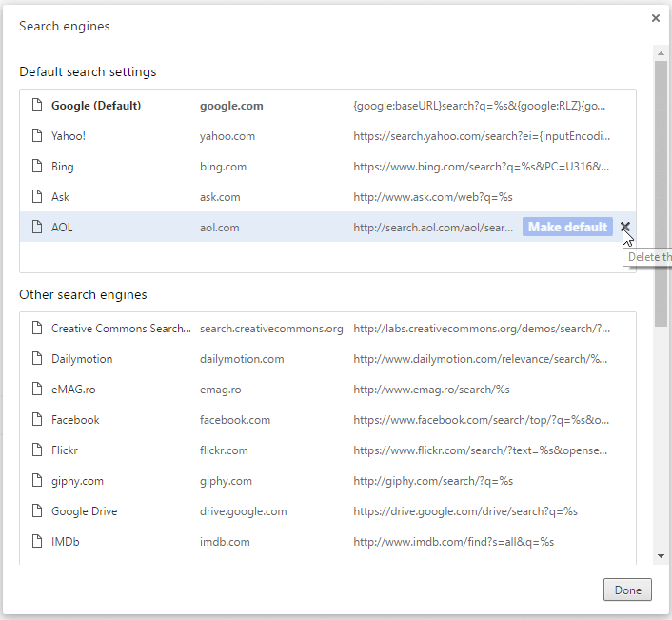This screenshot has width=672, height=620.
Task: Click the Google baseURL search string
Action: (479, 106)
